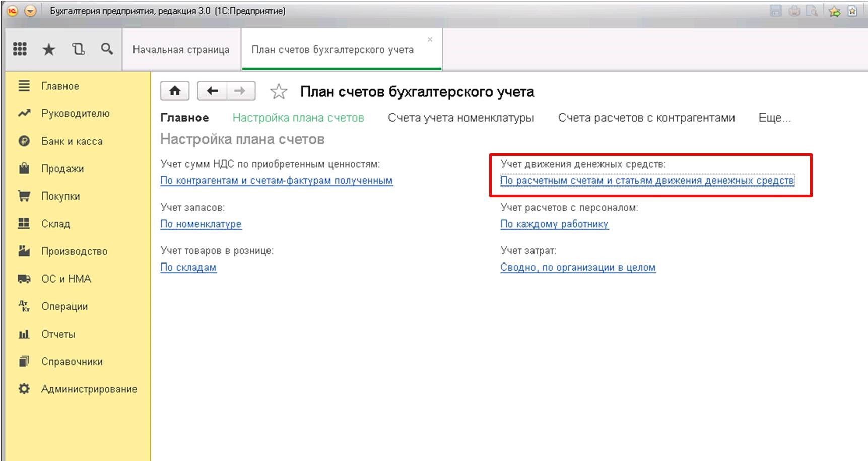Screen dimensions: 868x461
Task: Open the Администрирование sidebar section
Action: pyautogui.click(x=89, y=389)
